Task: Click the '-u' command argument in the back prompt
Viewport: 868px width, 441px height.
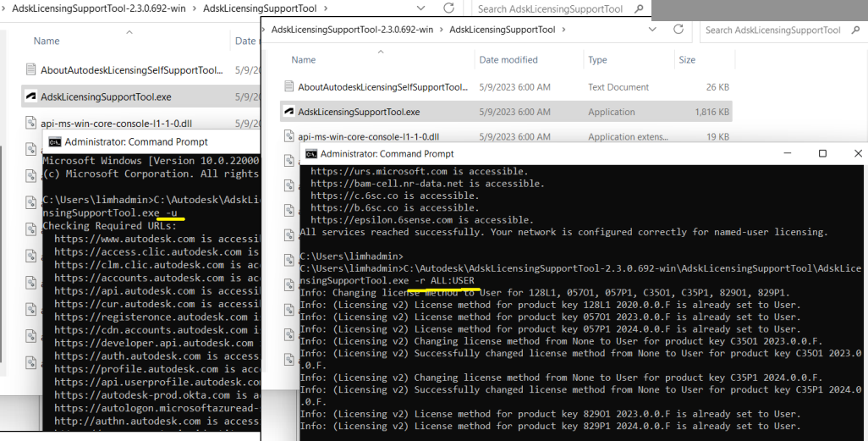Action: pyautogui.click(x=171, y=212)
